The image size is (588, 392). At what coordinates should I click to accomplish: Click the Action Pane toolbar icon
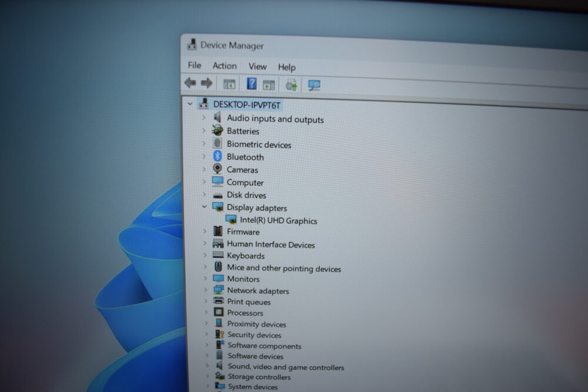coord(269,85)
